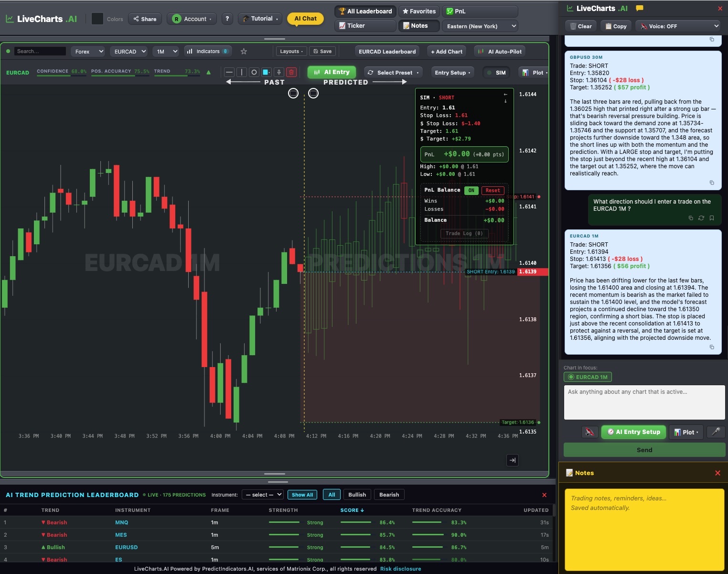Open the cyan drawing color swatch

tap(267, 72)
